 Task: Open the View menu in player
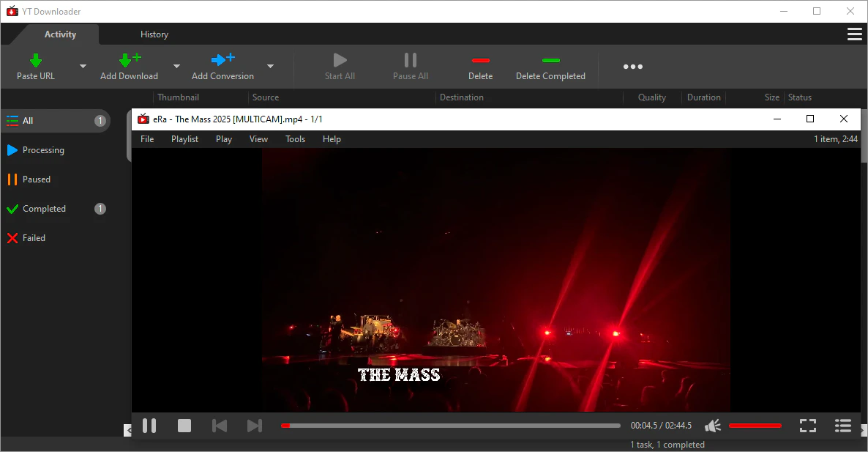[x=258, y=139]
